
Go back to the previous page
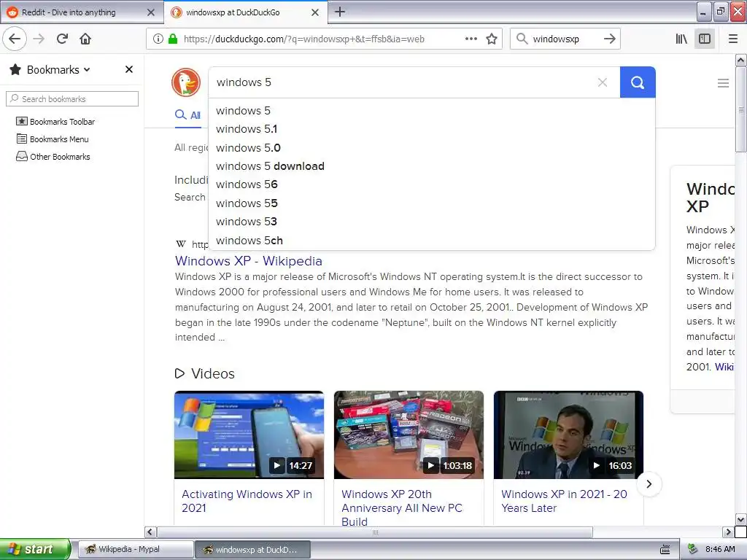(x=15, y=39)
